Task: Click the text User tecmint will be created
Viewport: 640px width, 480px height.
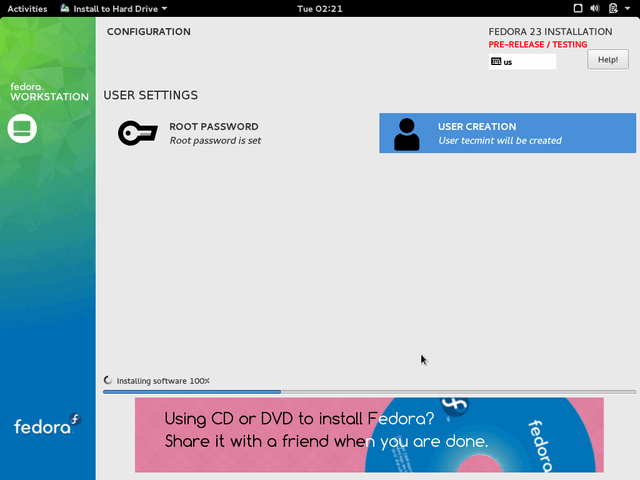Action: tap(500, 141)
